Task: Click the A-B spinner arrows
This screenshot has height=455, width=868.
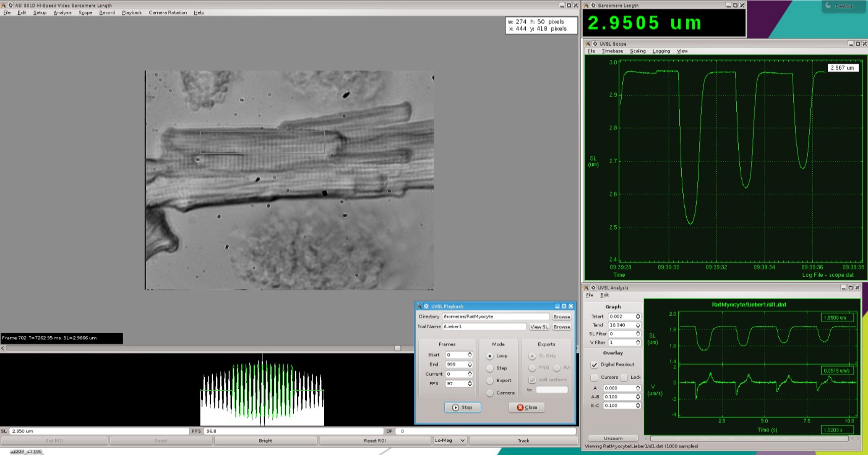Action: [x=638, y=397]
